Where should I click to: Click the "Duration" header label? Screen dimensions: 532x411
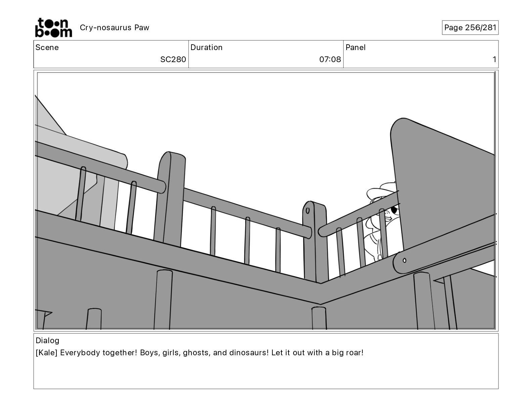(x=207, y=47)
